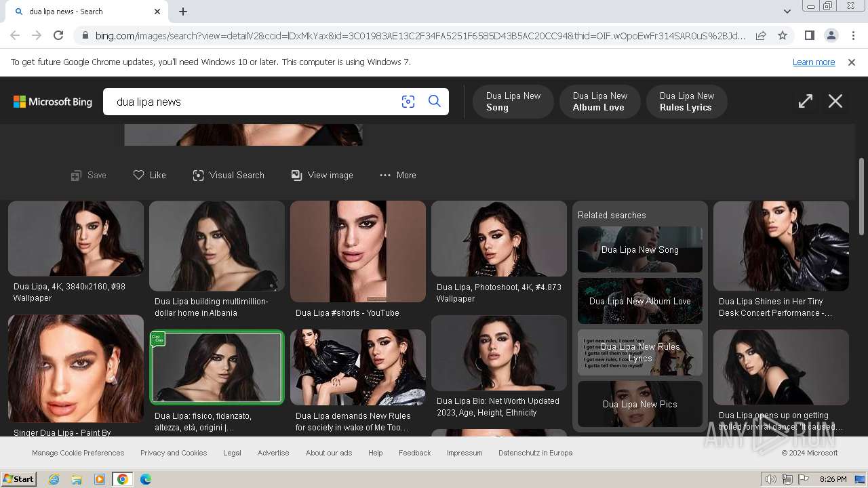Open the Impressum footer link
This screenshot has height=488, width=868.
click(x=465, y=453)
